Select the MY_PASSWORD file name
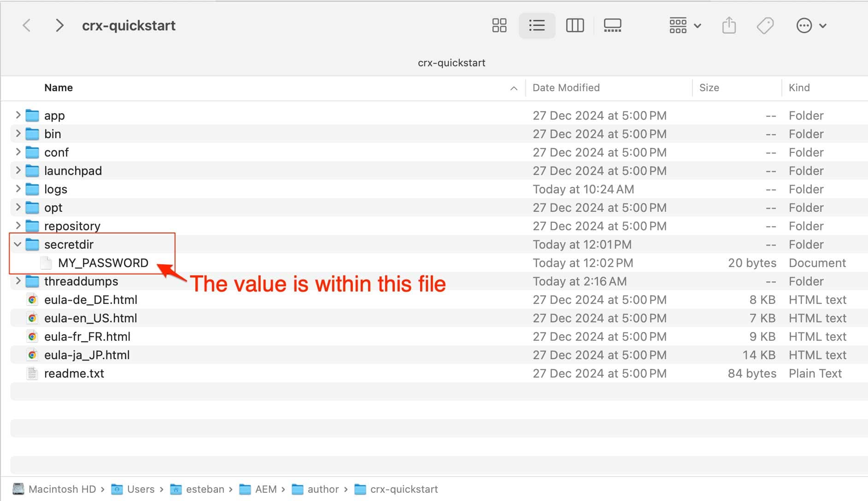This screenshot has width=868, height=501. [103, 263]
